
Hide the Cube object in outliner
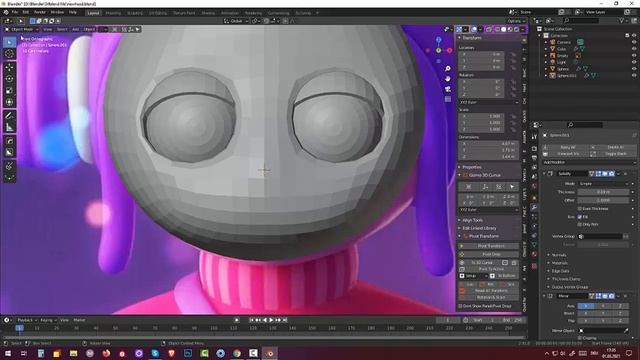pos(634,49)
